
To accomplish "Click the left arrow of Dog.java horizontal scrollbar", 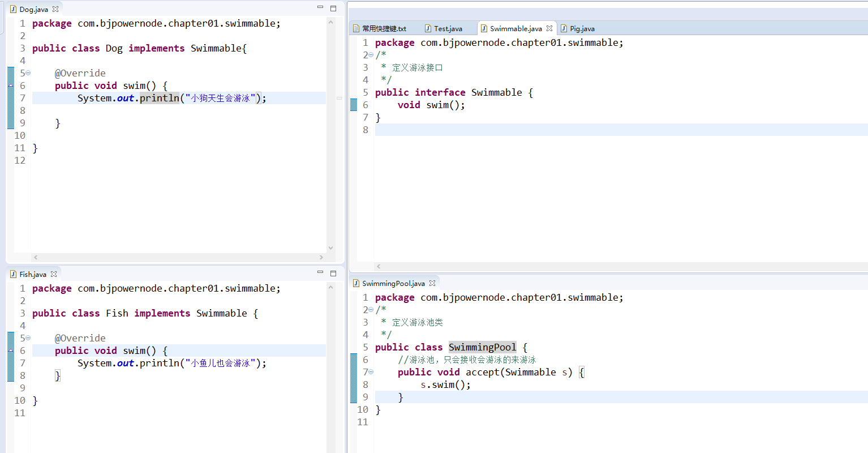I will (36, 257).
